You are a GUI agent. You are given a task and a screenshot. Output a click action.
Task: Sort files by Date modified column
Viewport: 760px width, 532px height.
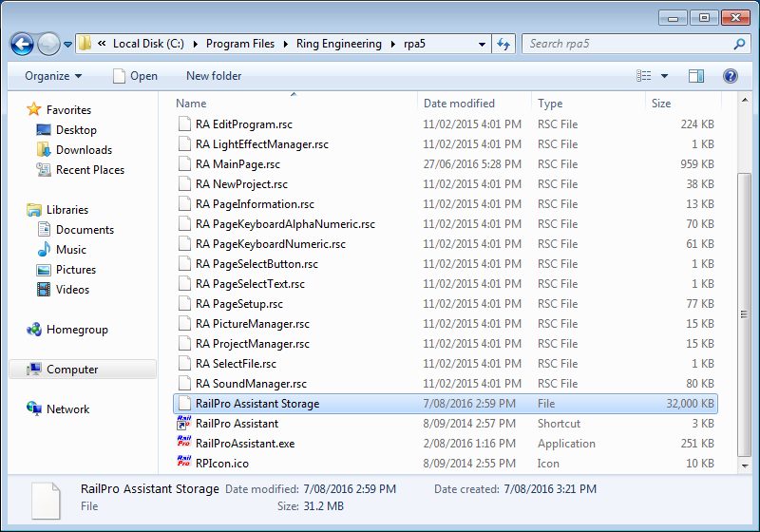click(459, 104)
